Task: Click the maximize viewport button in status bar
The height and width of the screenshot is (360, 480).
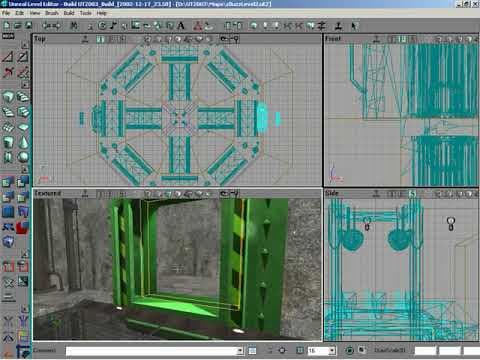Action: (x=362, y=350)
